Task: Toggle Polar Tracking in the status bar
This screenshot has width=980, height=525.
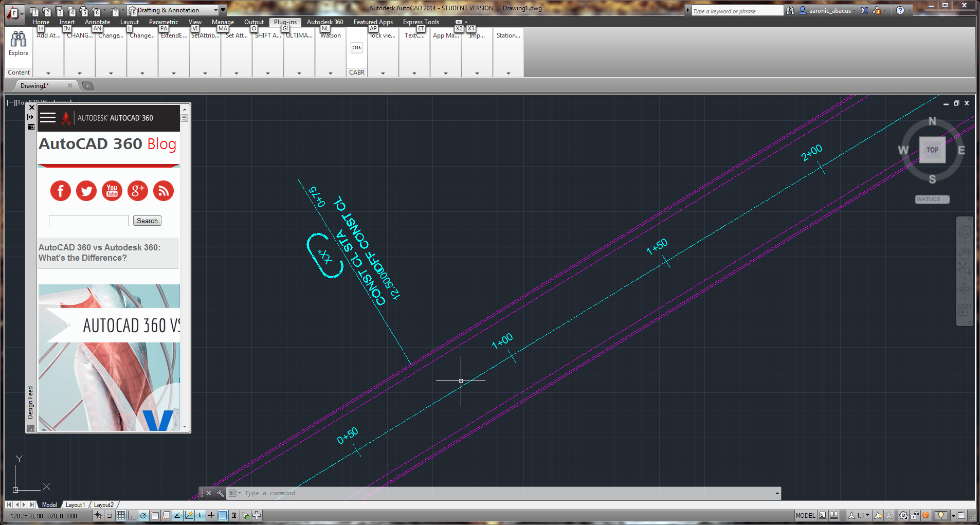Action: 143,516
